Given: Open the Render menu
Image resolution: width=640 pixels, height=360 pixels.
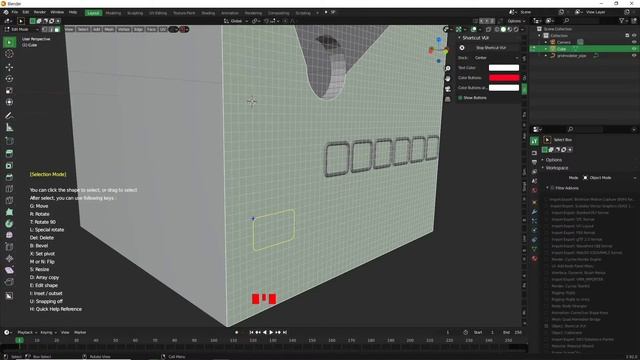Looking at the screenshot, I should pyautogui.click(x=40, y=12).
